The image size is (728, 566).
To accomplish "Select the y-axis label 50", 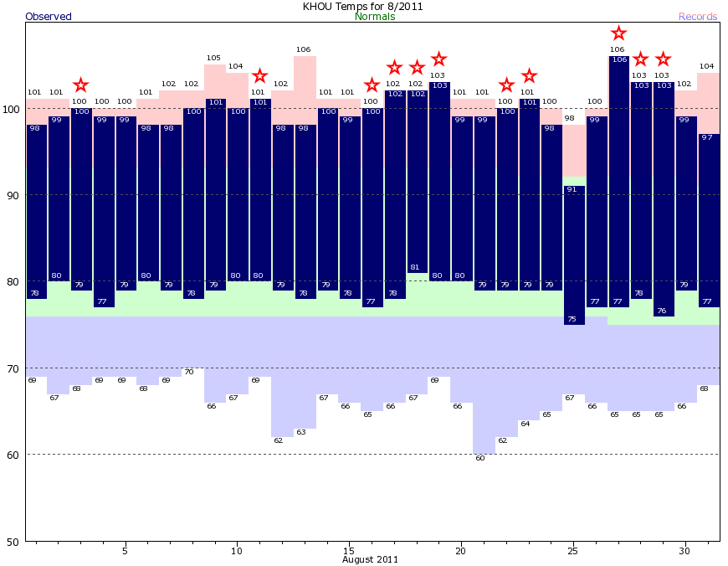I will click(13, 542).
